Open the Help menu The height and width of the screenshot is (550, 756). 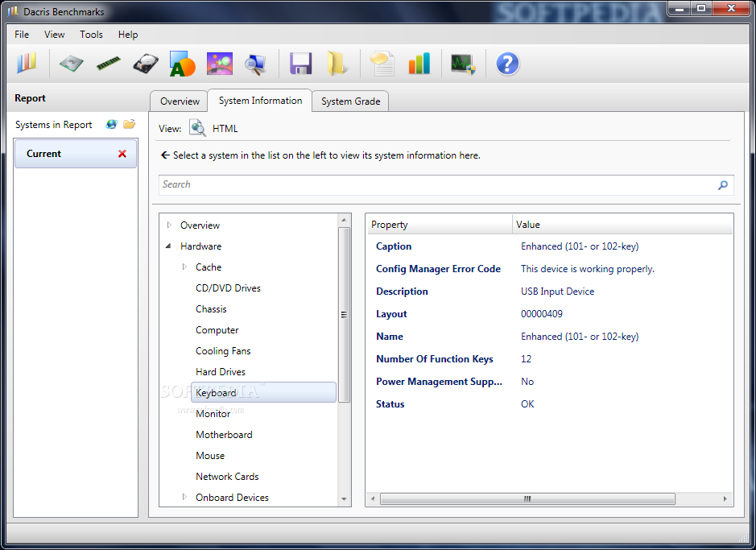128,35
